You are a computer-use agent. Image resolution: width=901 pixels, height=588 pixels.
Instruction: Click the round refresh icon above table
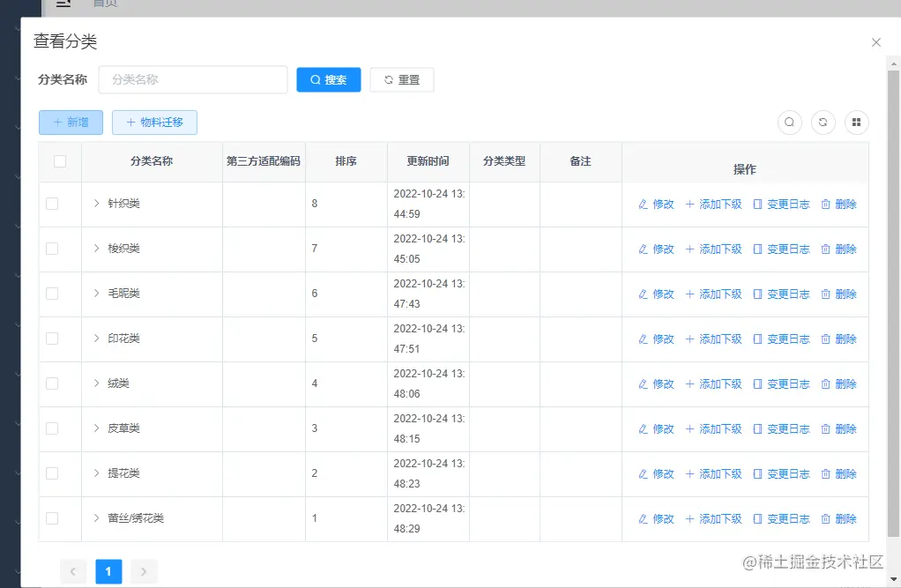(823, 122)
